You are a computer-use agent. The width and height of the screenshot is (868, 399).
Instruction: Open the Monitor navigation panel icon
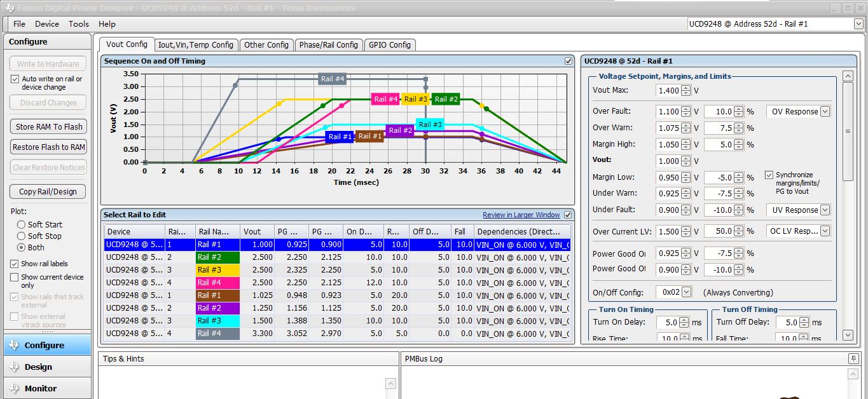pos(15,388)
